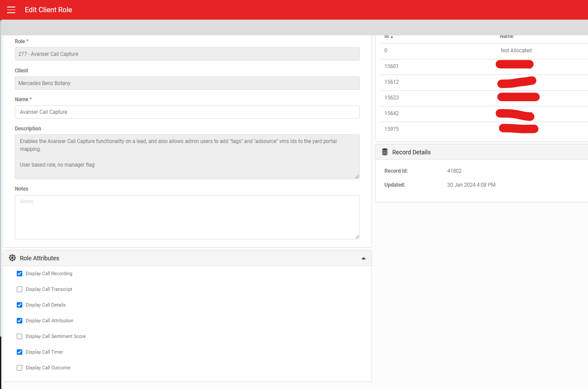Click into the Notes text area
This screenshot has height=389, width=588.
[x=187, y=217]
